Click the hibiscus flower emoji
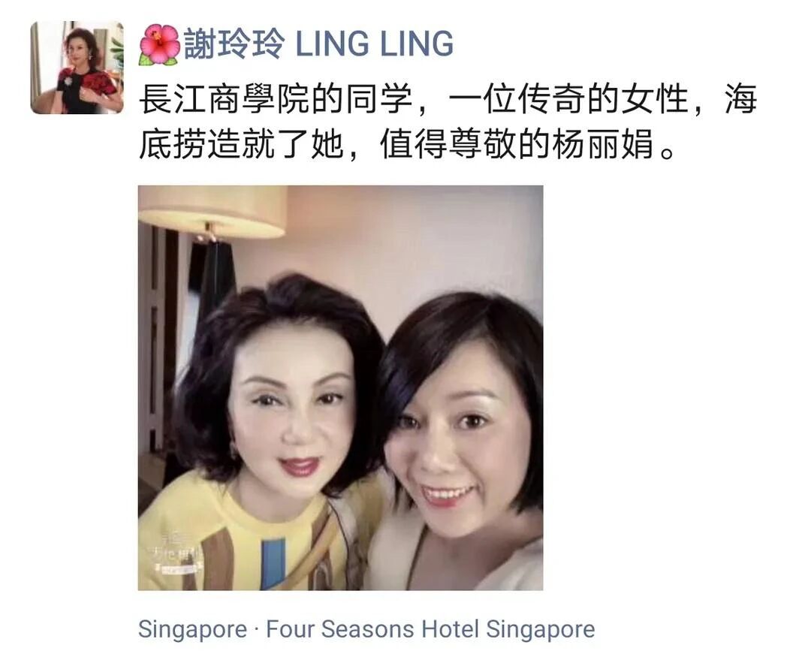The width and height of the screenshot is (811, 672). click(x=160, y=45)
